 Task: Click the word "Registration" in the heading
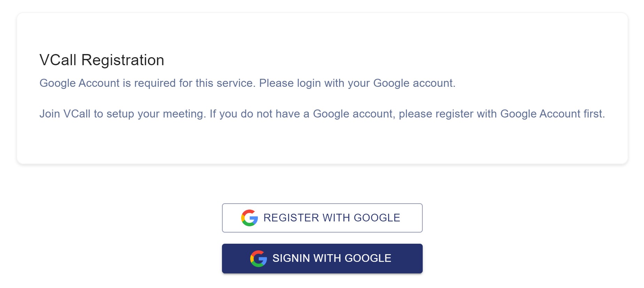point(123,60)
